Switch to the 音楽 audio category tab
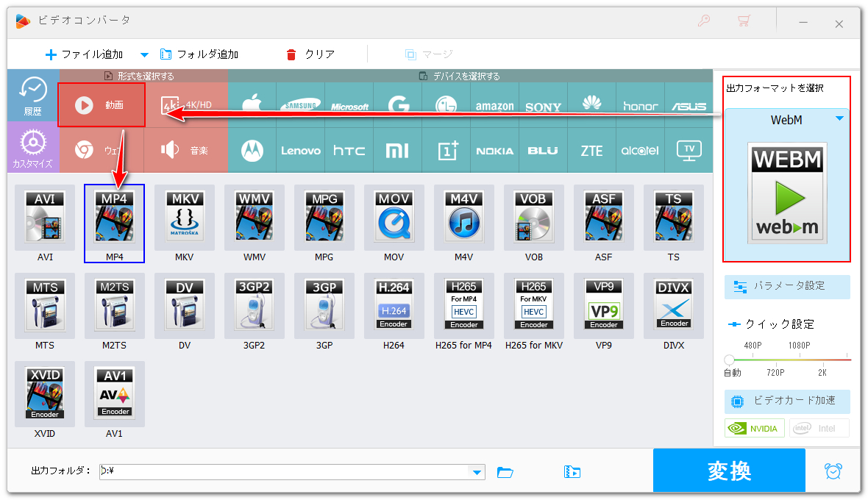 pos(185,150)
